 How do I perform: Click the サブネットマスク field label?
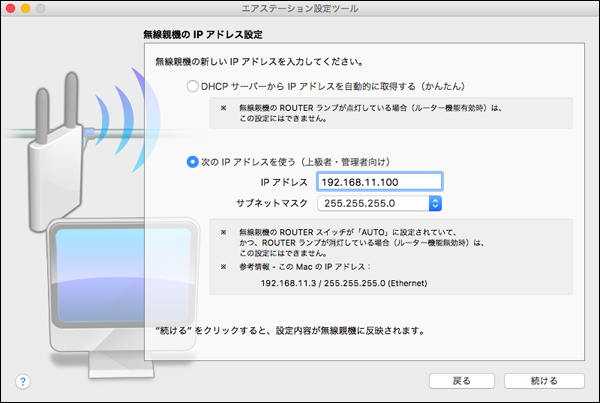click(272, 203)
